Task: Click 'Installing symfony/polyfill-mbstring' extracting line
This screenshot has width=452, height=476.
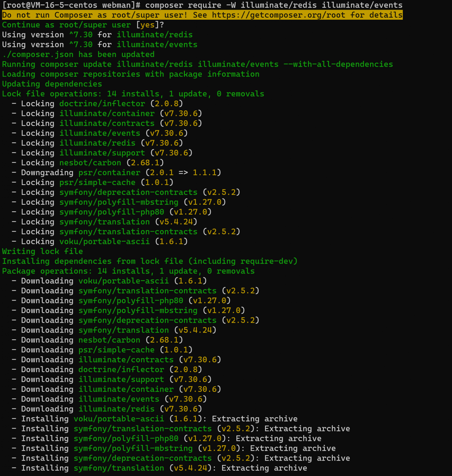Action: pos(174,449)
